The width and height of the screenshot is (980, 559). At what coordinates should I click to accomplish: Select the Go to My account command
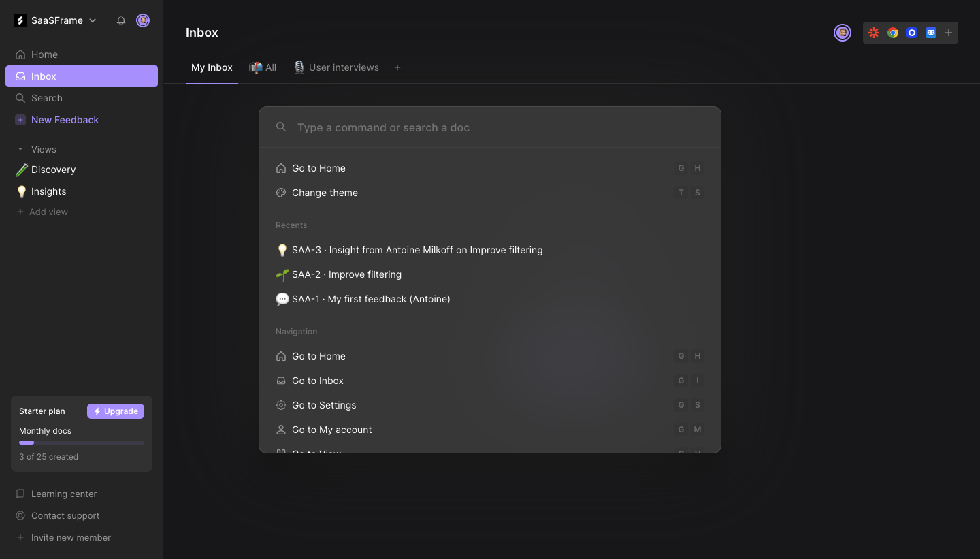490,430
